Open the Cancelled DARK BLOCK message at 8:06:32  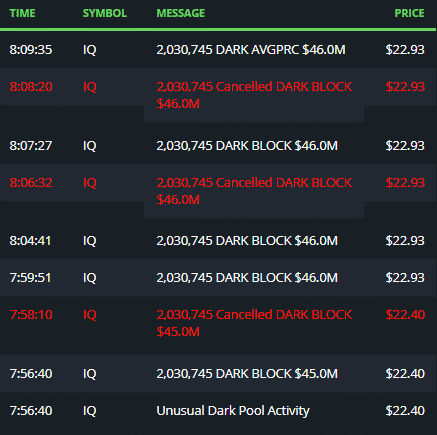[254, 191]
